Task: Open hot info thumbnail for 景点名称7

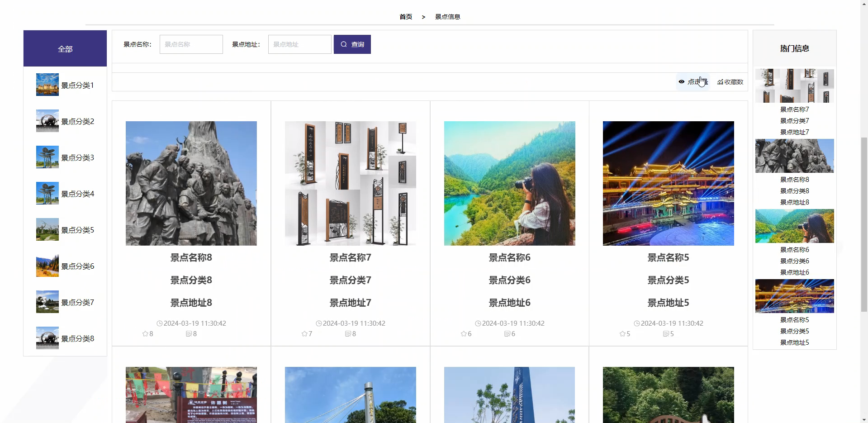Action: tap(795, 86)
